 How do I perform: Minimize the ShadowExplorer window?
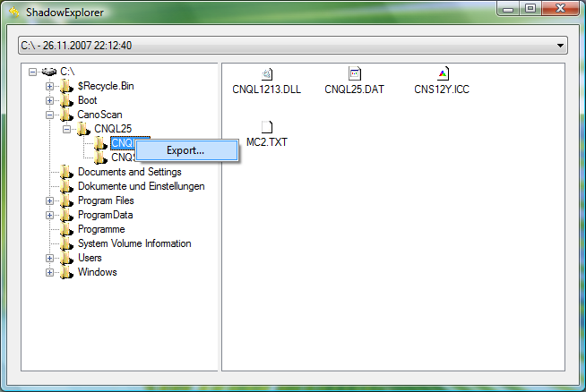click(x=508, y=9)
